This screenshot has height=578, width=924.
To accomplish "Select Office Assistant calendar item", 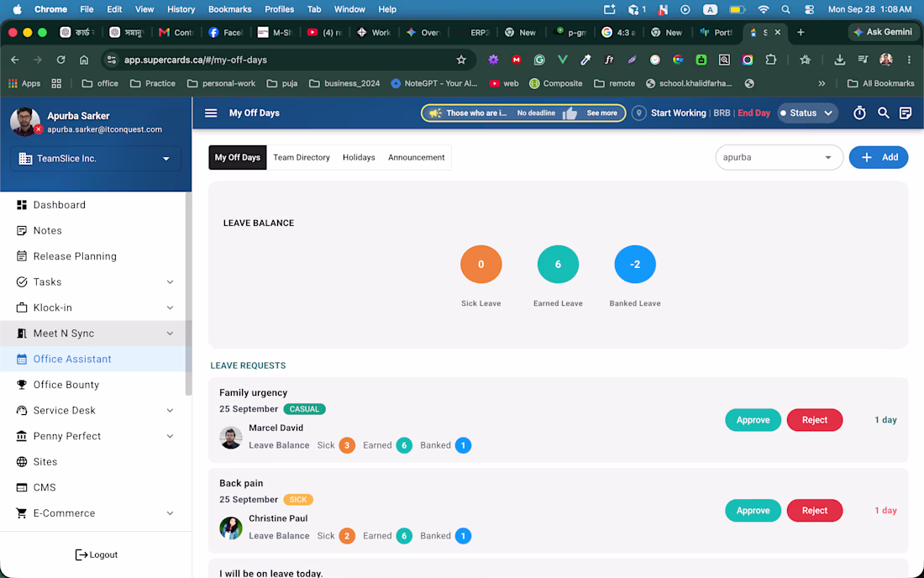I will tap(94, 359).
